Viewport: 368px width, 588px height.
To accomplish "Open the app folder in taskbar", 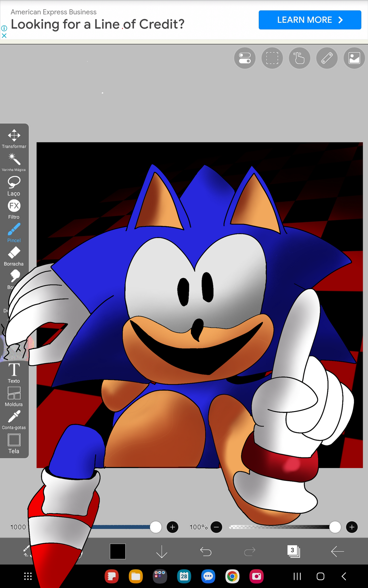I will point(160,576).
